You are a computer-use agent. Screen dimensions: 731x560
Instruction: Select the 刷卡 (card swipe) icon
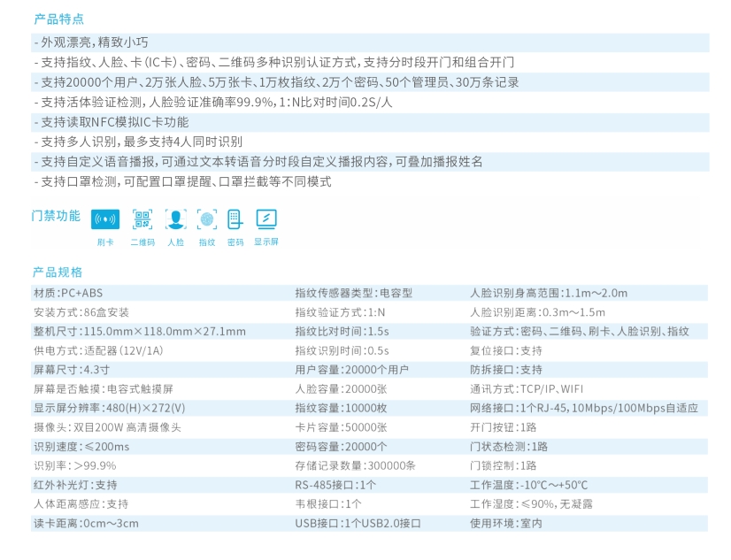(104, 219)
